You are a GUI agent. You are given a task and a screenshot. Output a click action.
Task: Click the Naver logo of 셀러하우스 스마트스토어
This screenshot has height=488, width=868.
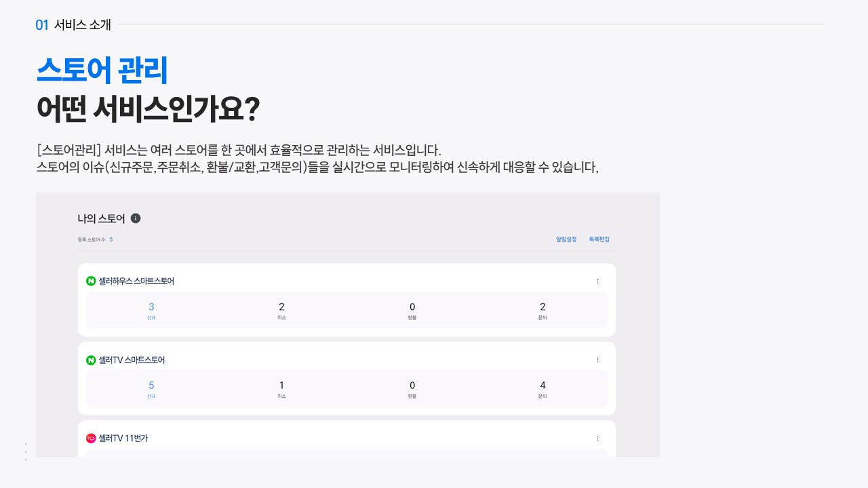tap(91, 281)
